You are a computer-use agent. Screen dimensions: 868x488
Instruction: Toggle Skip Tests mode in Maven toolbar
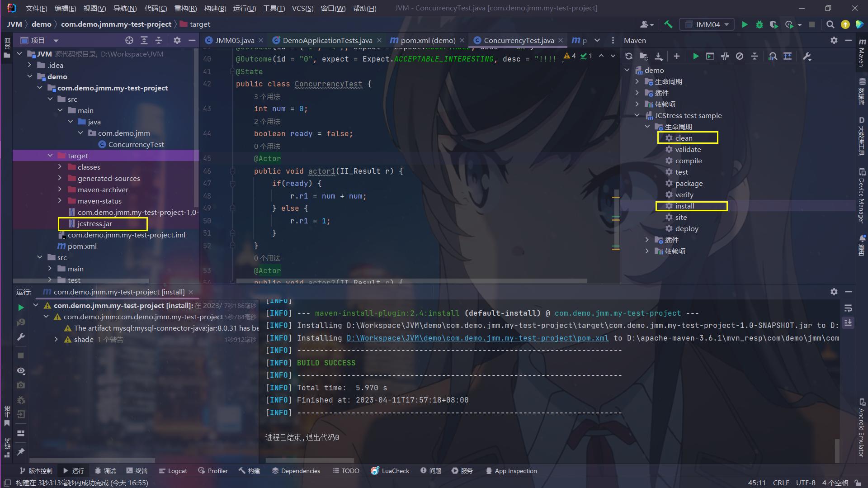[x=740, y=56]
